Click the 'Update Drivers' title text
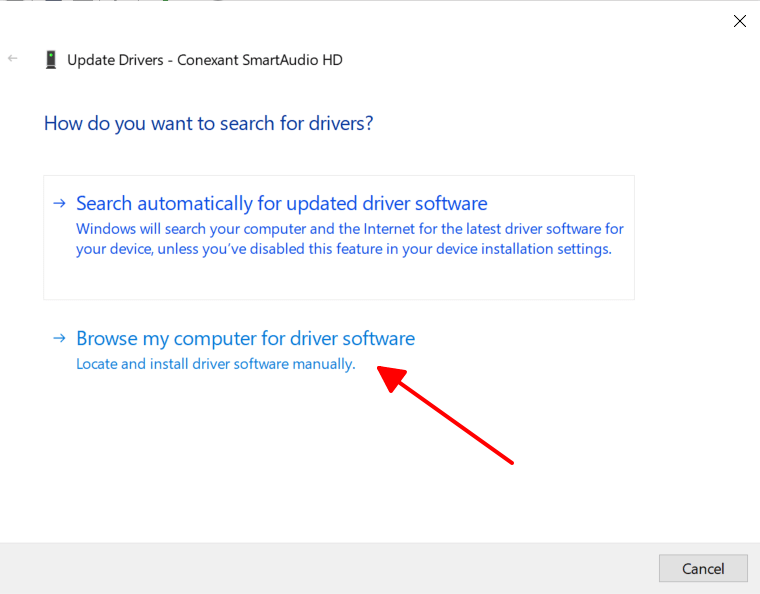760x594 pixels. (115, 60)
